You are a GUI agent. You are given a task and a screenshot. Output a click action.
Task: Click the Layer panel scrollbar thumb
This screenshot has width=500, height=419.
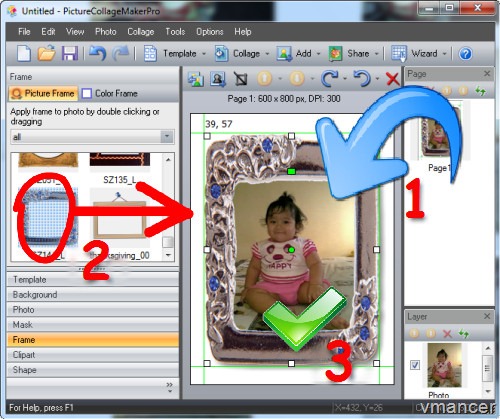click(x=487, y=368)
